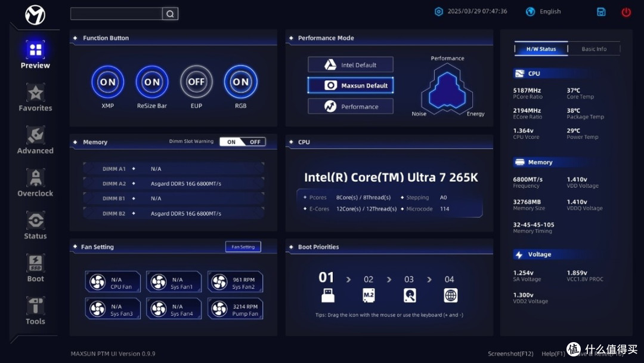Click the performance radar chart
This screenshot has width=644, height=363.
click(447, 89)
